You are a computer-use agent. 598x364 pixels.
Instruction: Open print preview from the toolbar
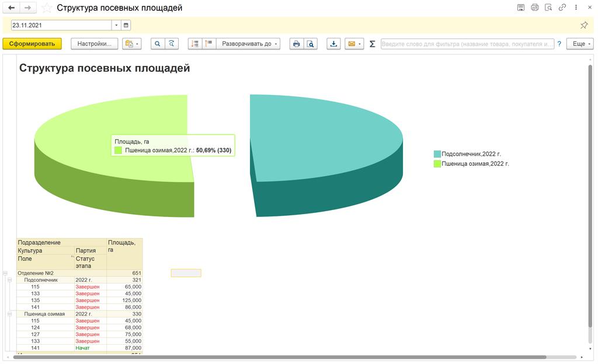pos(311,44)
